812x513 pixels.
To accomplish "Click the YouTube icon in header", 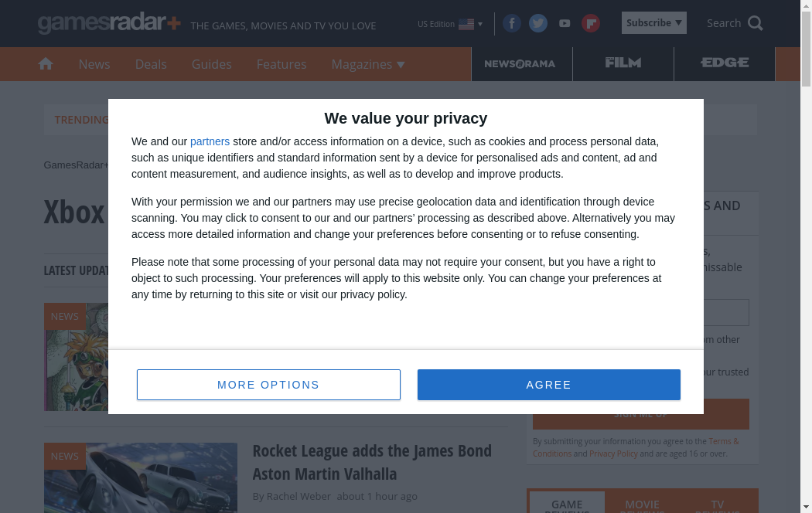I will [565, 23].
